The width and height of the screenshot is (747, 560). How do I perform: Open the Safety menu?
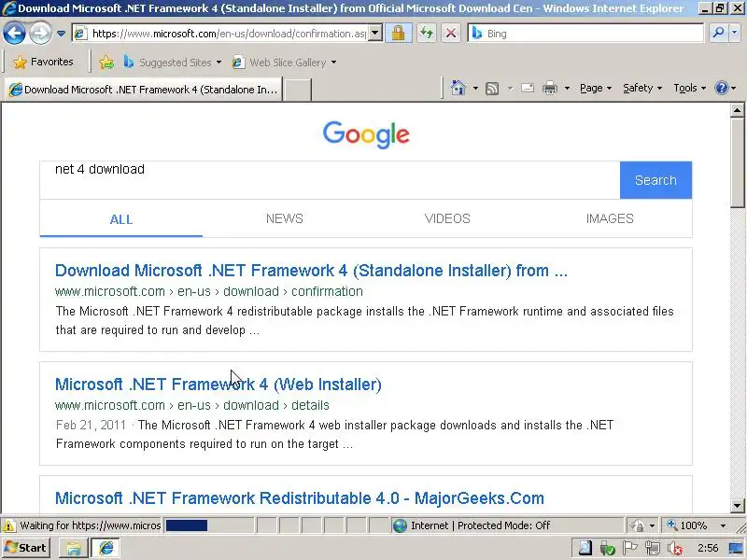[x=642, y=88]
